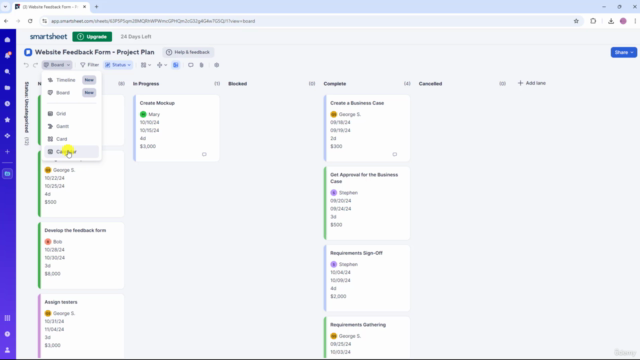Open the Create a Business Case card
Screen dimensions: 640x360
367,128
